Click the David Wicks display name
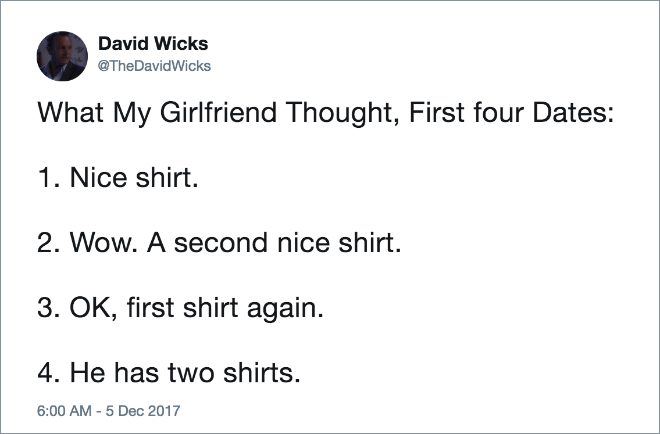660x434 pixels. pos(153,43)
